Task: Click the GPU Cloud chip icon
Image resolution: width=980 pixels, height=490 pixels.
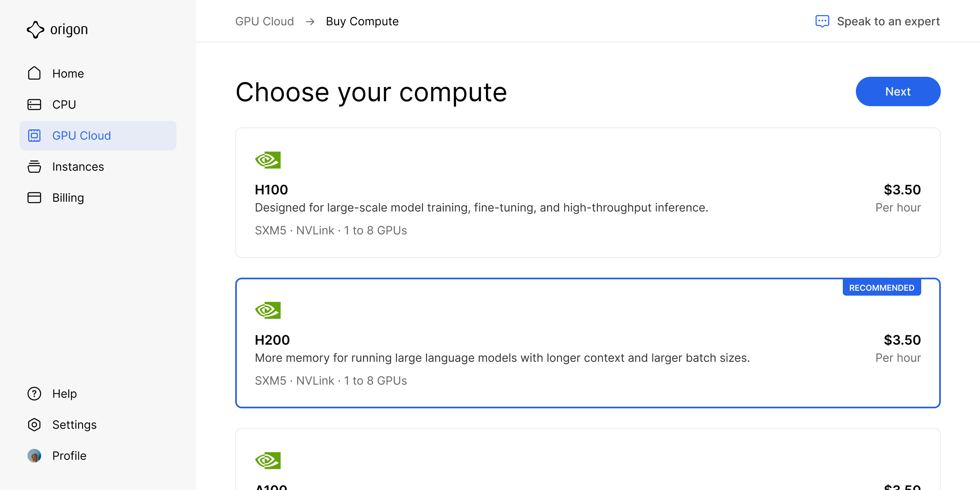Action: (x=34, y=136)
